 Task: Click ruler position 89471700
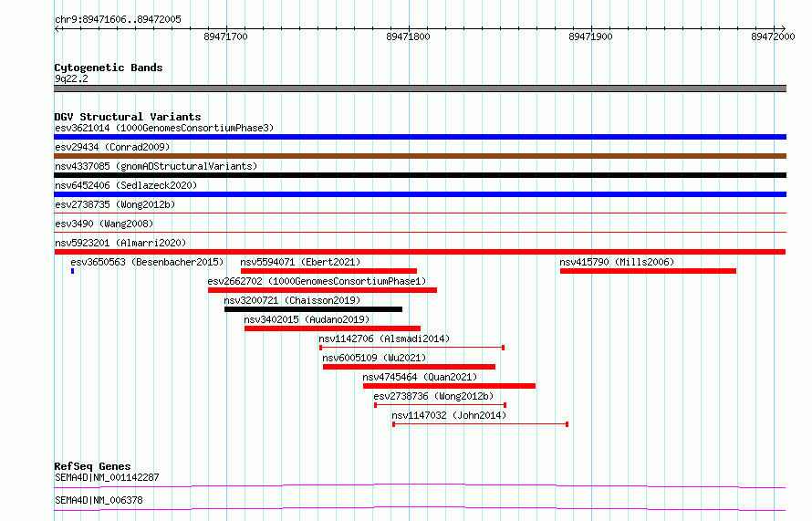[x=225, y=36]
